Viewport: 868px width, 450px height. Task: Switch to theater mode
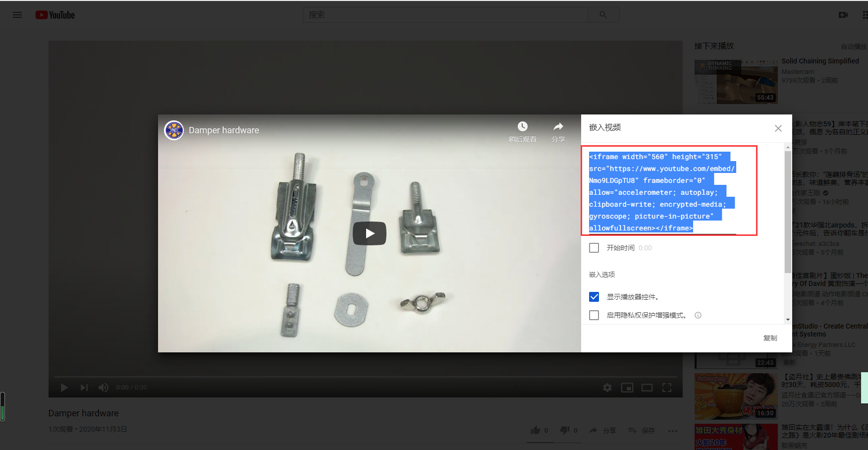point(647,388)
